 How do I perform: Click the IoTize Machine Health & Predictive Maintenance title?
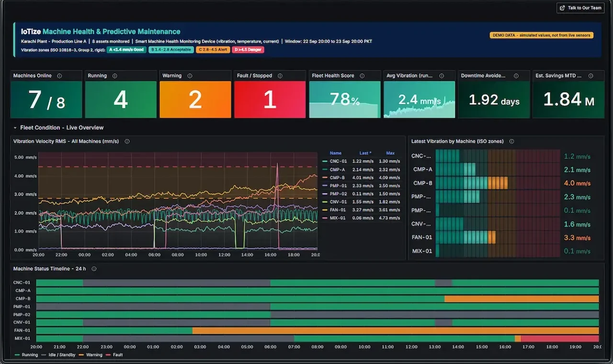pyautogui.click(x=101, y=32)
